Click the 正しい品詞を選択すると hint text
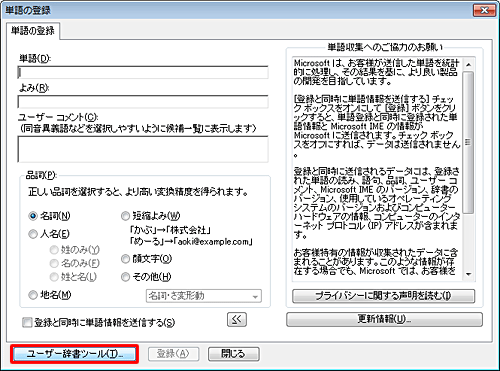Image resolution: width=500 pixels, height=371 pixels. click(138, 192)
